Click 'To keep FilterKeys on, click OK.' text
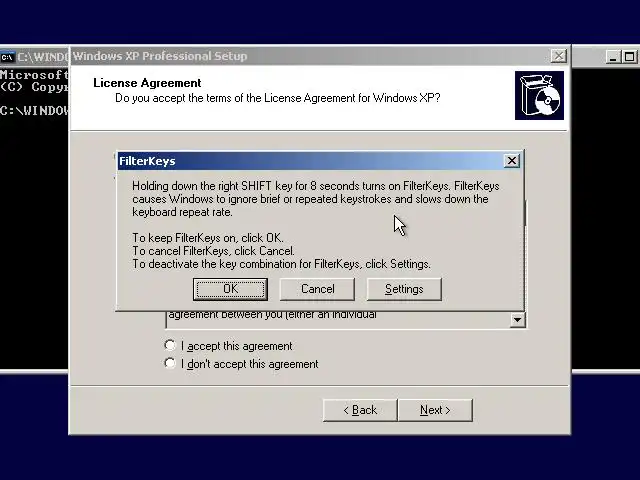This screenshot has height=480, width=640. point(208,238)
